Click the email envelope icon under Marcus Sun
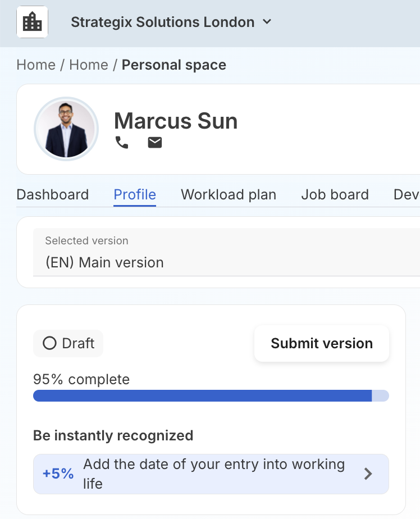This screenshot has width=420, height=519. [x=154, y=142]
